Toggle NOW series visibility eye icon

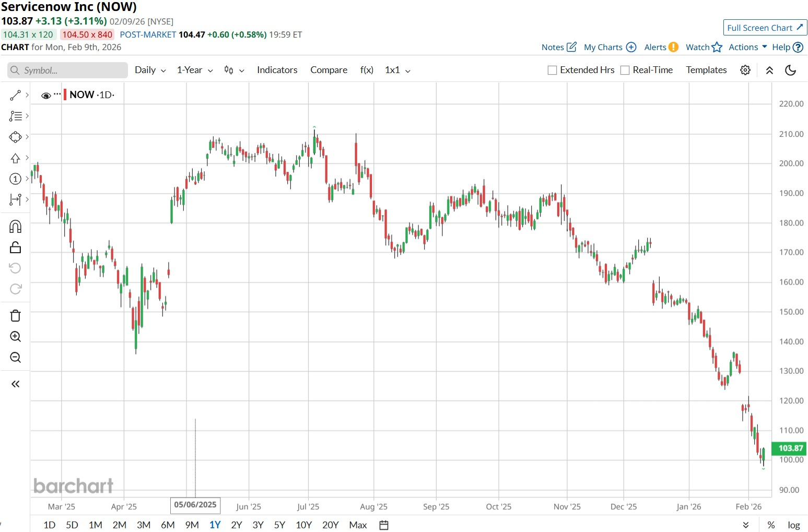[x=46, y=96]
